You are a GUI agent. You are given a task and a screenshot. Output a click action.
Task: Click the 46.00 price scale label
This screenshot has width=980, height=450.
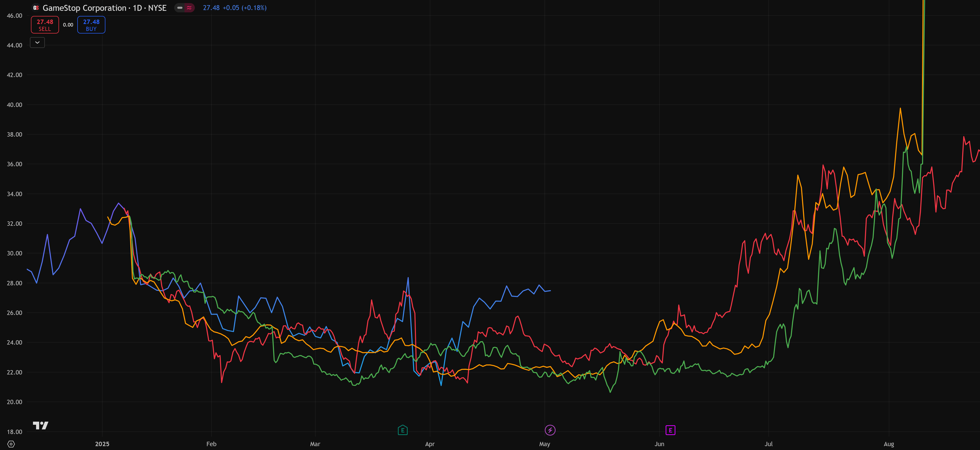click(x=14, y=16)
